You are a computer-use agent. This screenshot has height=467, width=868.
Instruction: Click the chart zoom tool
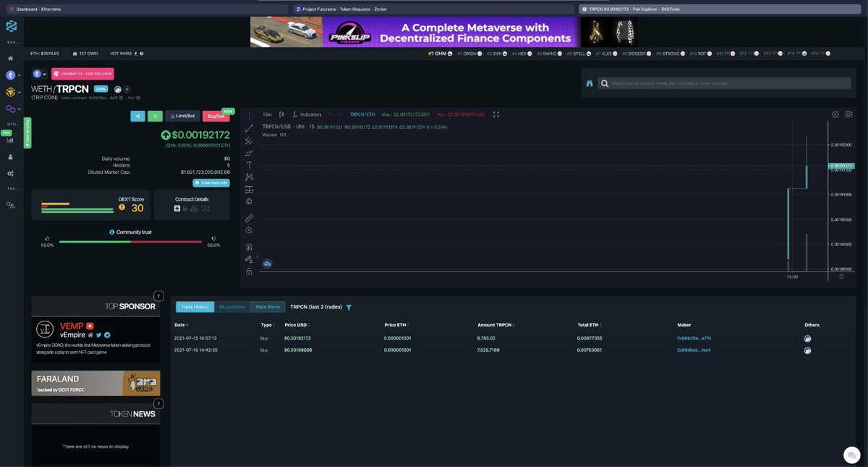pos(249,230)
